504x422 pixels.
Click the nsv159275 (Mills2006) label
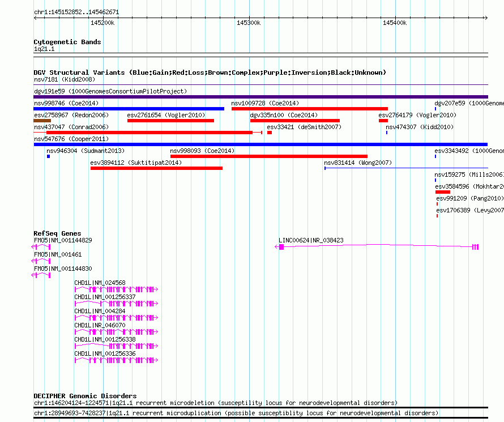click(x=469, y=174)
